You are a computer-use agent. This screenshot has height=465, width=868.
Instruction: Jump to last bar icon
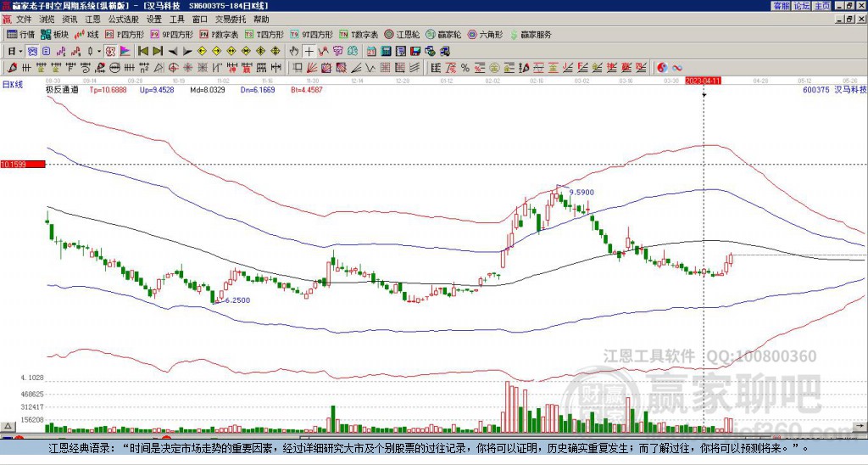[x=158, y=51]
